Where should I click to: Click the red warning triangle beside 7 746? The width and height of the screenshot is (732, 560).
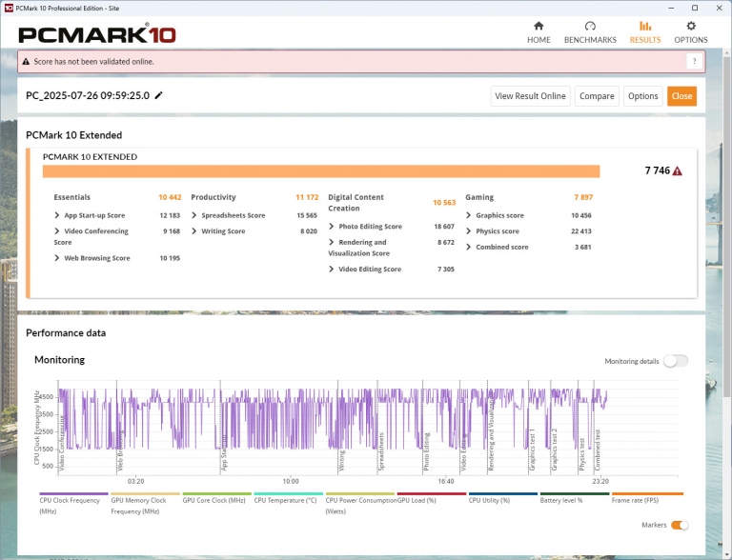[x=678, y=170]
